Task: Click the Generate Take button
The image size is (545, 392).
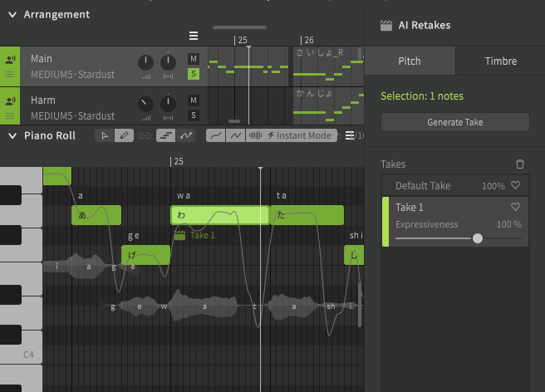Action: (455, 122)
